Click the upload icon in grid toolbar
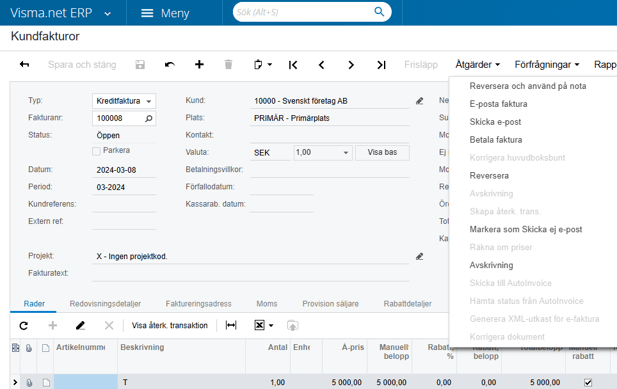This screenshot has width=617, height=389. [292, 325]
